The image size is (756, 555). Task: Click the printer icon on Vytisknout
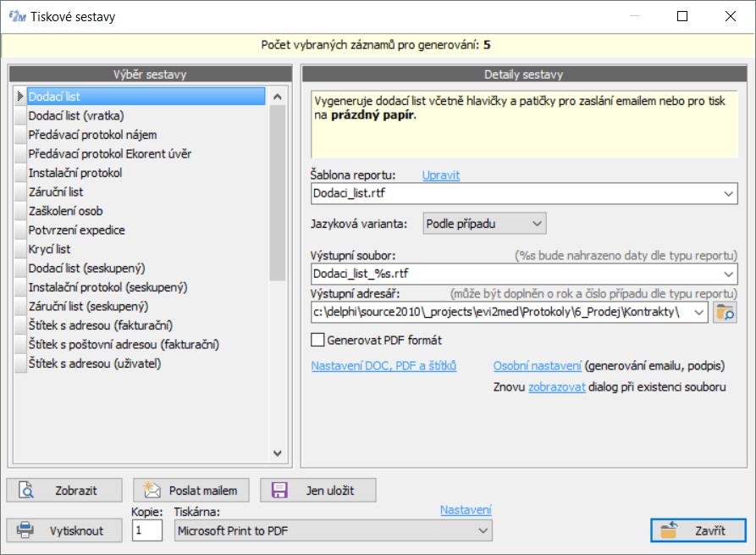pyautogui.click(x=25, y=530)
